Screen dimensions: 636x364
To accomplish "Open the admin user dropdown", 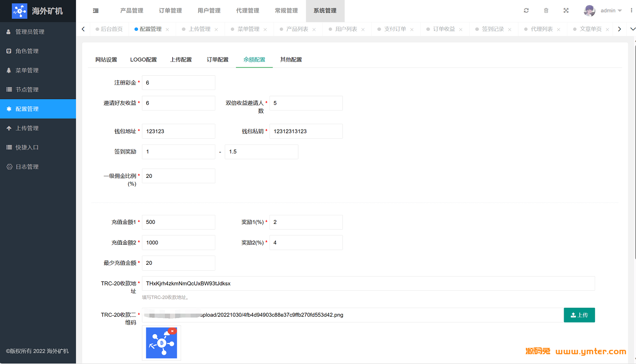I will (611, 11).
